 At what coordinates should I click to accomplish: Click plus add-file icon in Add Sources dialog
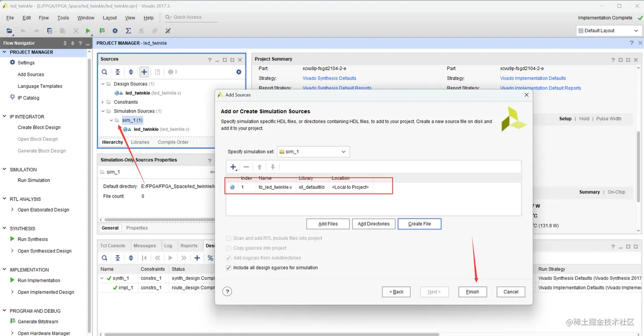point(233,167)
